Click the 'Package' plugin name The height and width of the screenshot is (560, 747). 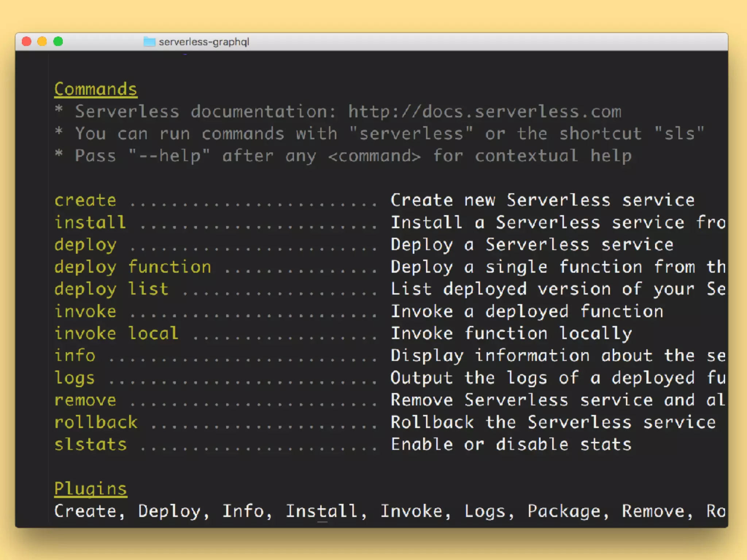click(564, 511)
